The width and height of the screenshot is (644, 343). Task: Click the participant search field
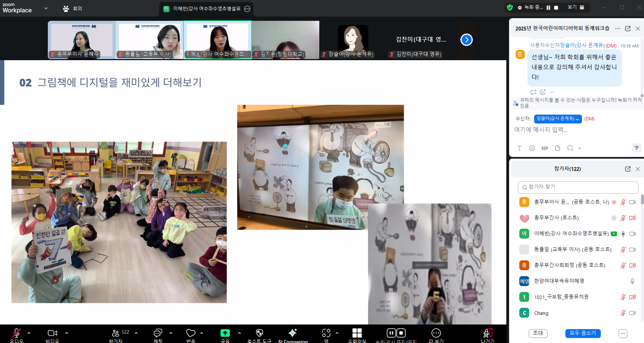pyautogui.click(x=578, y=187)
